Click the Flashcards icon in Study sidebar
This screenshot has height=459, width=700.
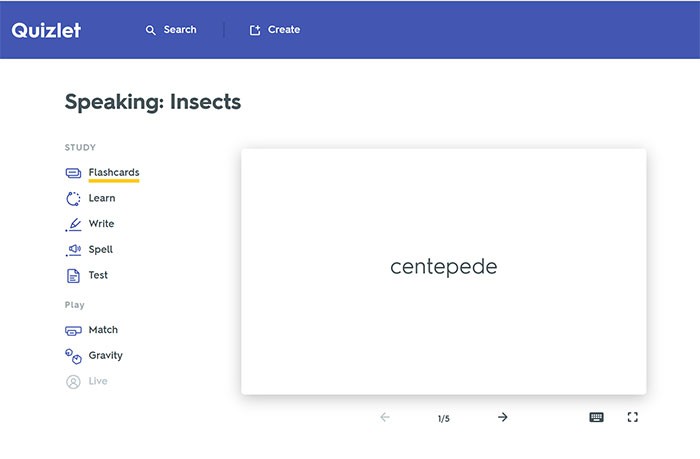[x=73, y=173]
